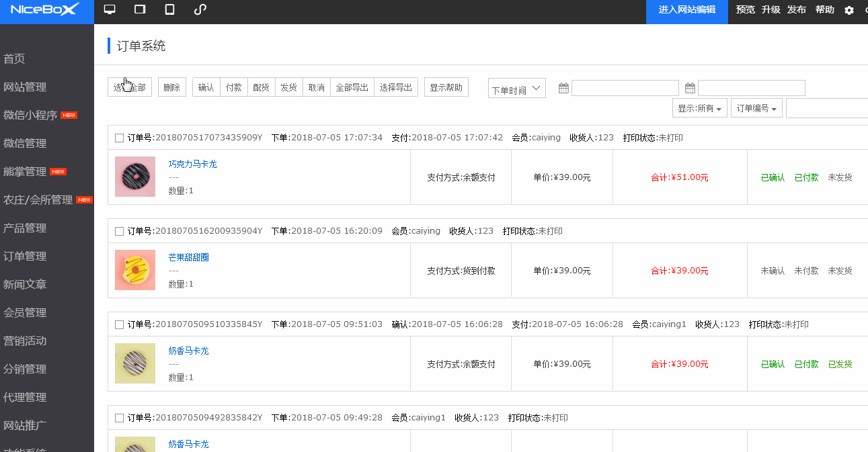Screen dimensions: 868x452
Task: Click the order search text field
Action: (x=827, y=108)
